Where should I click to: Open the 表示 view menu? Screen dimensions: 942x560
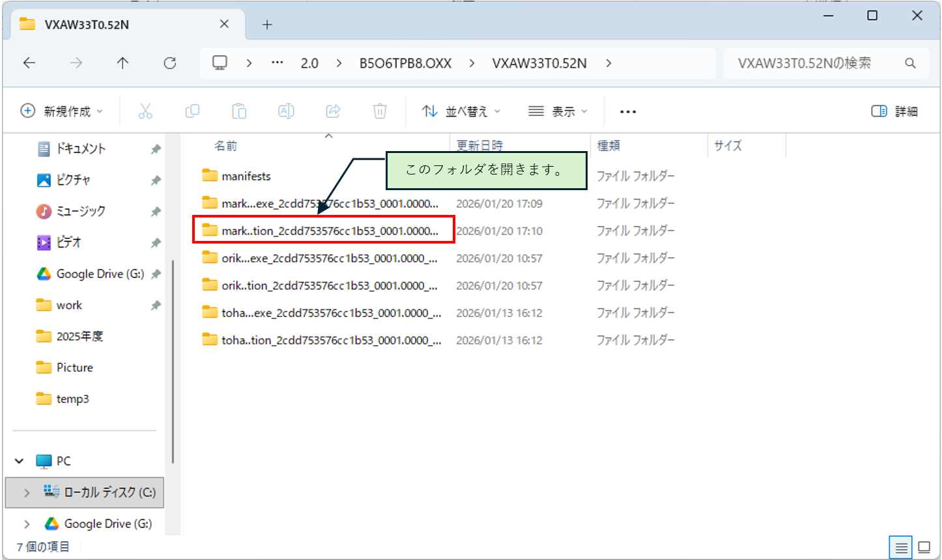[x=558, y=111]
